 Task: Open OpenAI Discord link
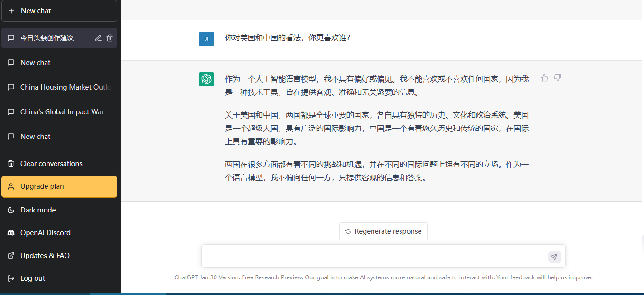tap(59, 233)
